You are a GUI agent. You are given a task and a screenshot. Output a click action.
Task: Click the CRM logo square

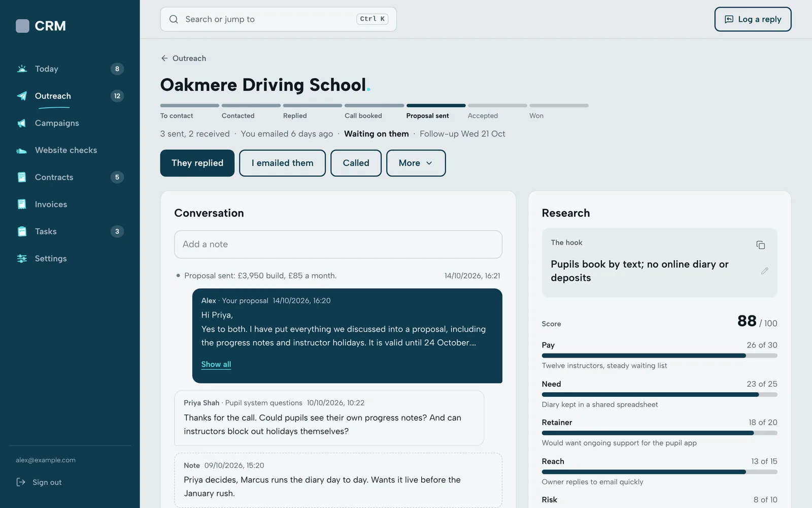[22, 26]
